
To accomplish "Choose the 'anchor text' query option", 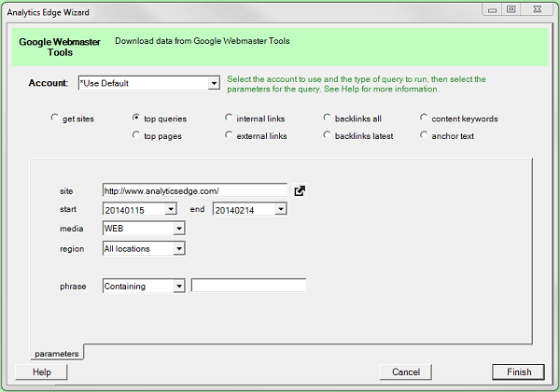I will [x=425, y=136].
